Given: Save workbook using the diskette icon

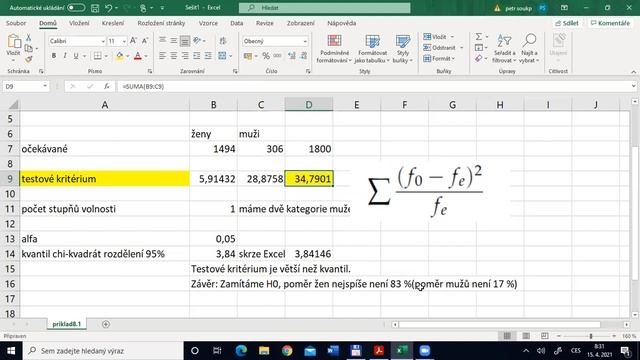Looking at the screenshot, I should 95,8.
